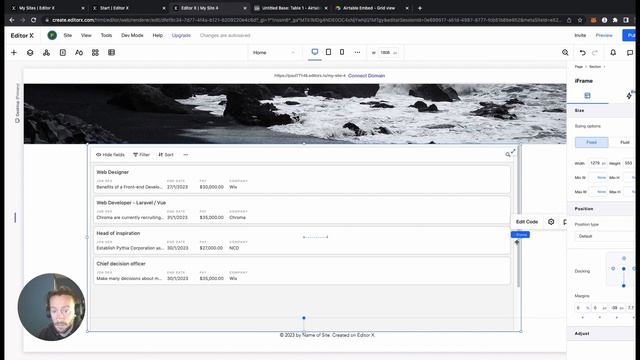Open the Masters panel icon

pyautogui.click(x=47, y=52)
